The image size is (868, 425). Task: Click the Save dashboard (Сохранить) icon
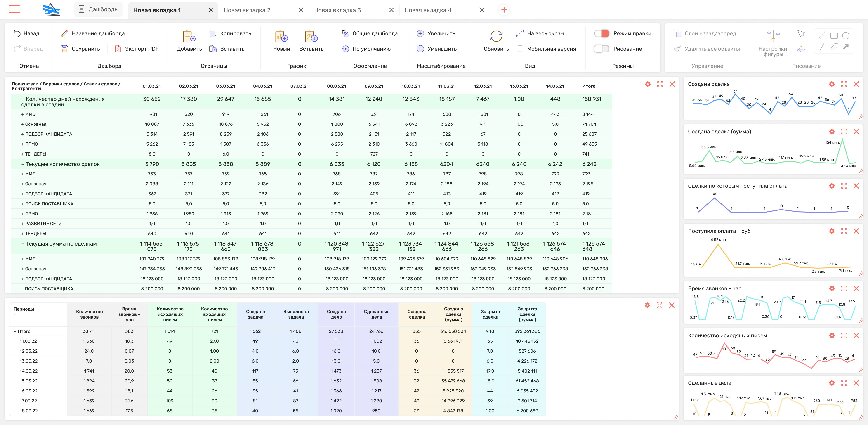pos(64,49)
